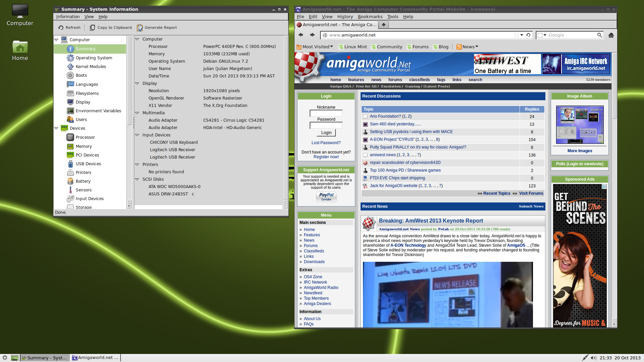Open the Bookmarks menu in Iceweasel
This screenshot has width=644, height=362.
click(x=370, y=16)
